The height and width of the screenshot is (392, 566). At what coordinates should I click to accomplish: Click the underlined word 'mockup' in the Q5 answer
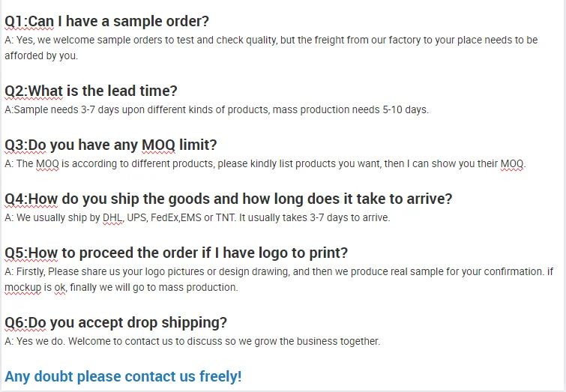click(x=22, y=287)
